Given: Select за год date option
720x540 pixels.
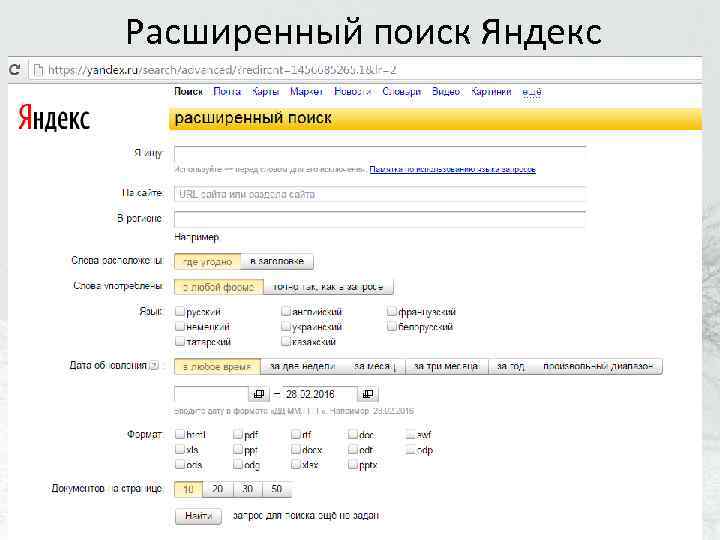Looking at the screenshot, I should coord(511,366).
